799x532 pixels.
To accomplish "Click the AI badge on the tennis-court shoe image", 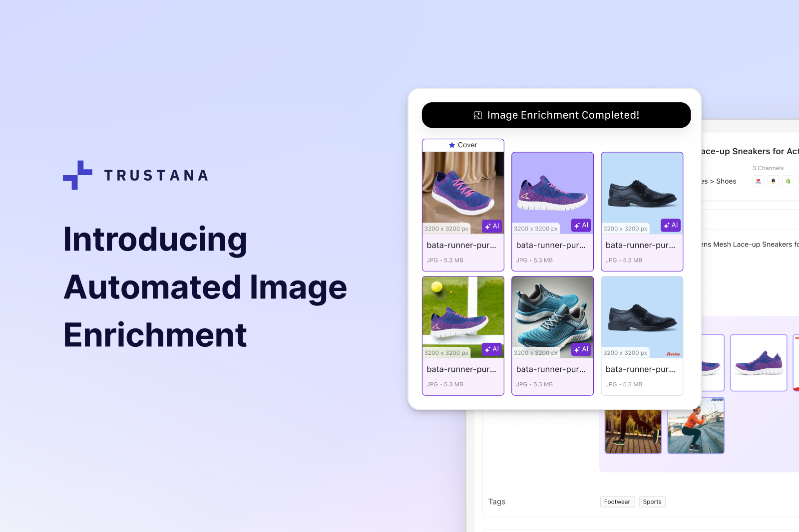I will tap(492, 349).
